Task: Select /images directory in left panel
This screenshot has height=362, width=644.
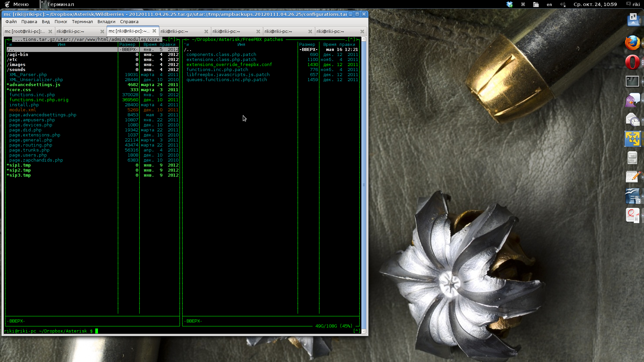Action: point(92,64)
